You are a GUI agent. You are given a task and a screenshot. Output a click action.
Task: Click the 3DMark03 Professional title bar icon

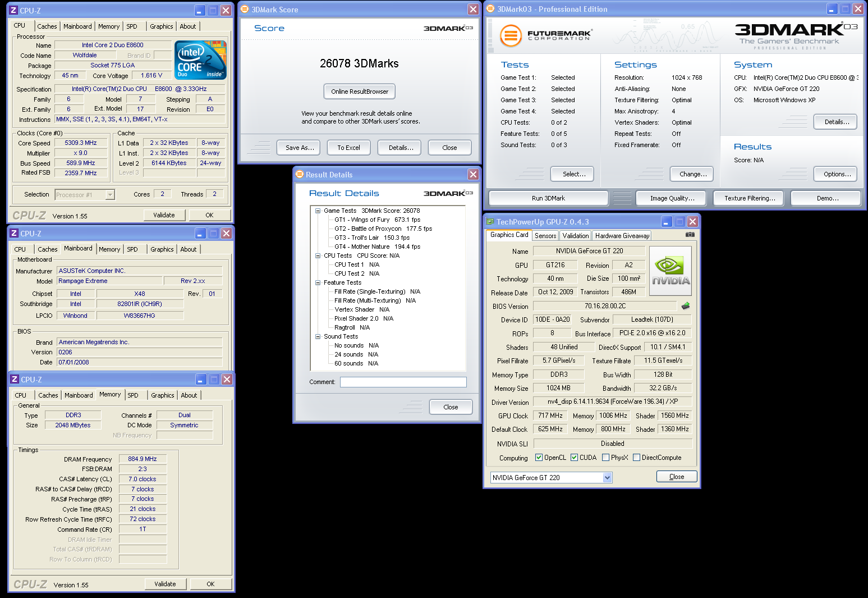coord(490,9)
